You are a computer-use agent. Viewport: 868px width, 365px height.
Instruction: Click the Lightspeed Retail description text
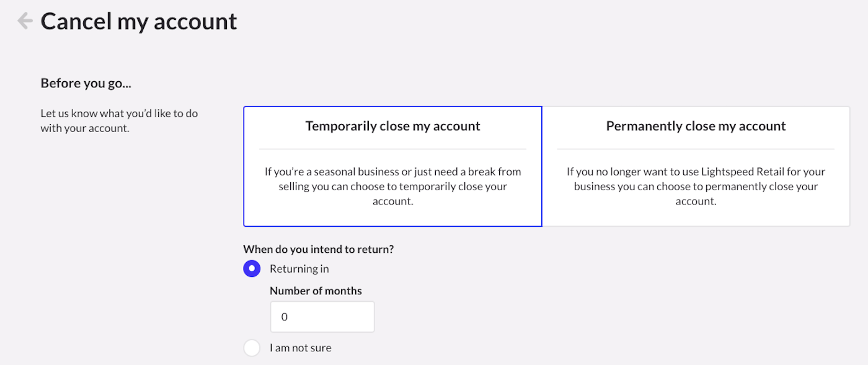coord(696,186)
